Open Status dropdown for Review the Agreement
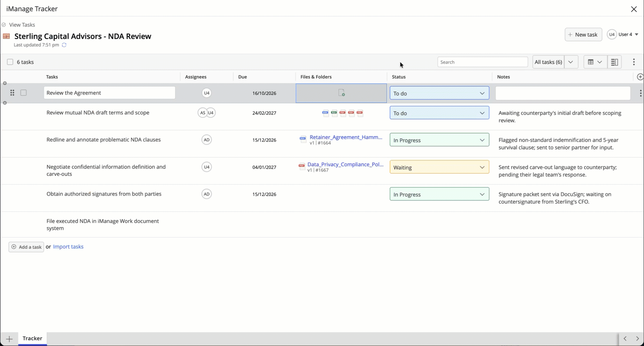The height and width of the screenshot is (346, 644). pos(439,93)
